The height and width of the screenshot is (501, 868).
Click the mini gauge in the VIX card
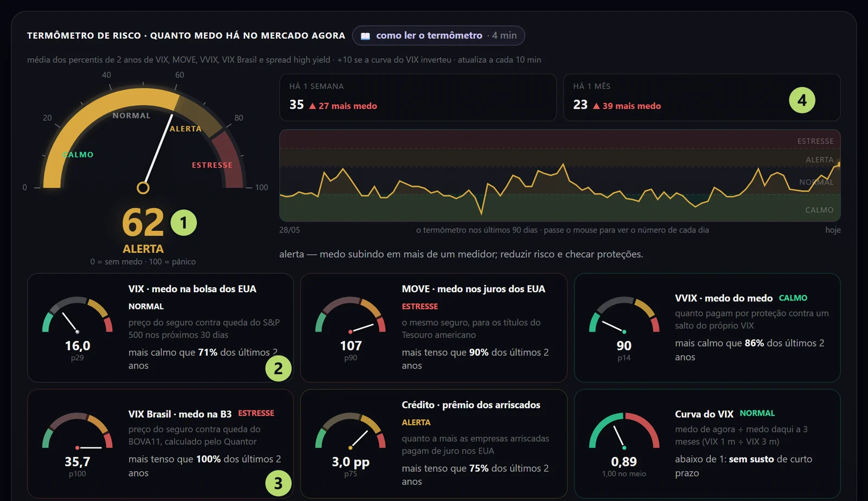(x=78, y=315)
